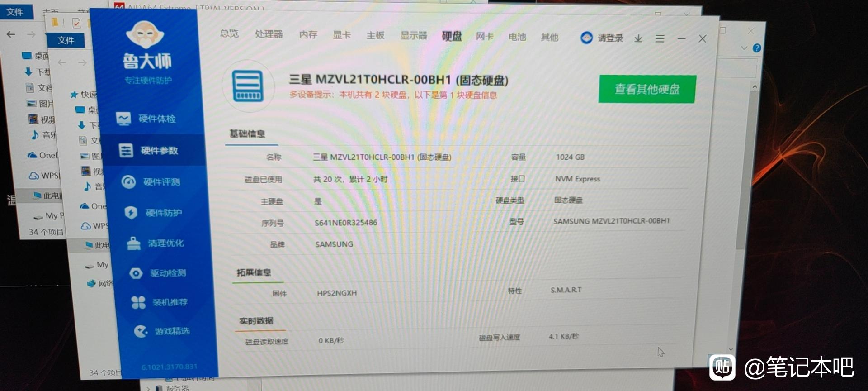Open 硬件防护 protection section
868x391 pixels.
154,213
